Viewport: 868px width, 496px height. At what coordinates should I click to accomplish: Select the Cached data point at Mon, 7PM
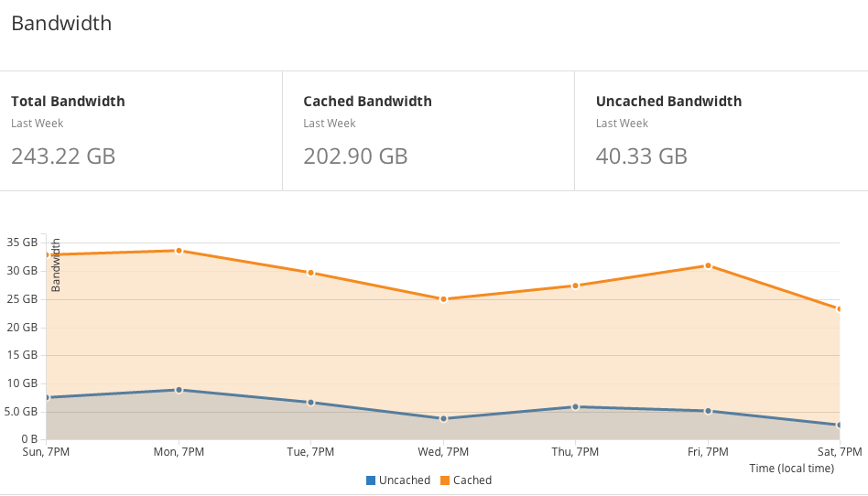pyautogui.click(x=179, y=251)
